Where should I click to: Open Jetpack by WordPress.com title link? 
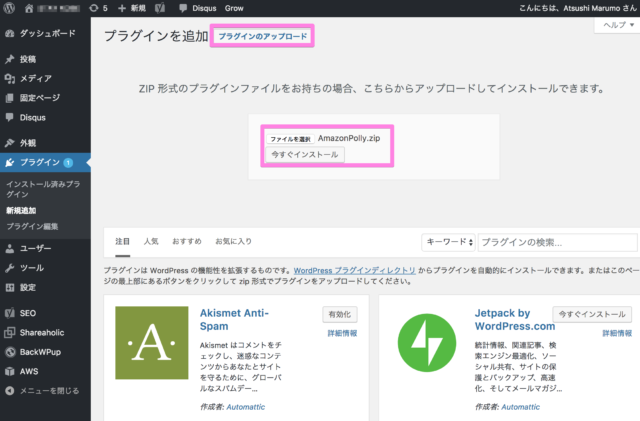click(515, 320)
